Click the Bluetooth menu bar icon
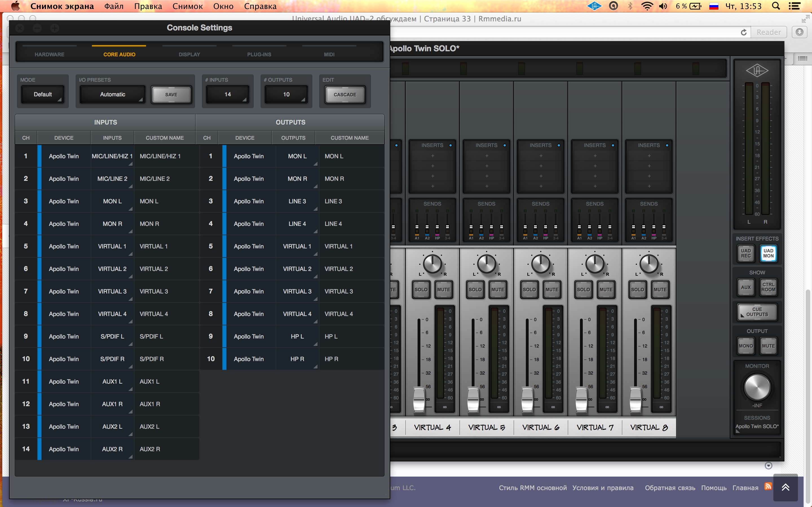This screenshot has height=507, width=812. 630,6
